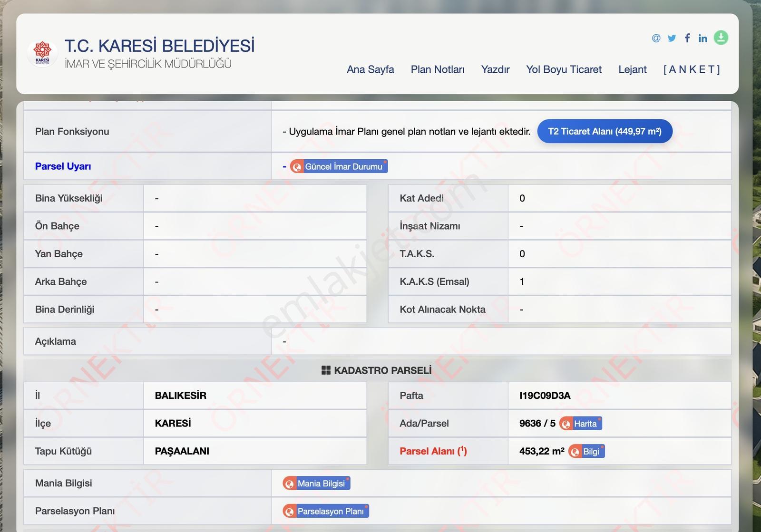Open the LinkedIn icon link
Image resolution: width=761 pixels, height=532 pixels.
pyautogui.click(x=703, y=38)
